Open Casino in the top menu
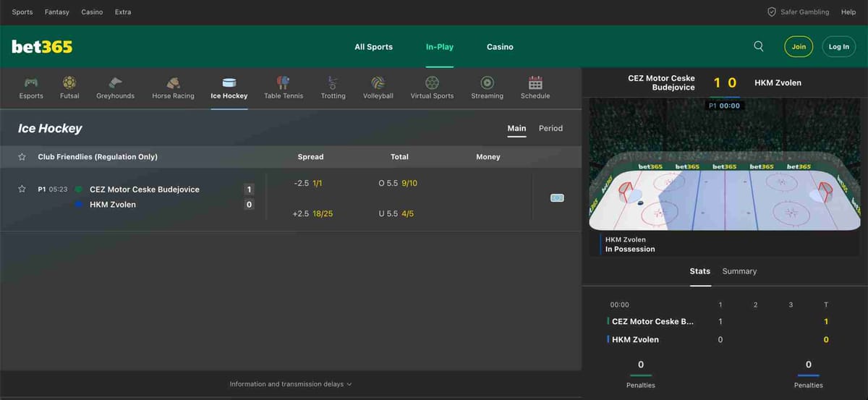 click(x=92, y=12)
